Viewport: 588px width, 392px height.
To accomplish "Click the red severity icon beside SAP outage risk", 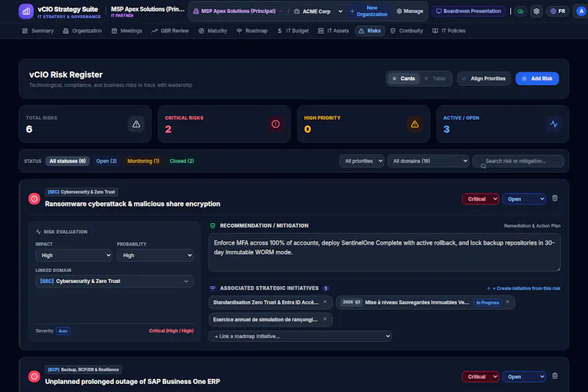I will (x=34, y=377).
